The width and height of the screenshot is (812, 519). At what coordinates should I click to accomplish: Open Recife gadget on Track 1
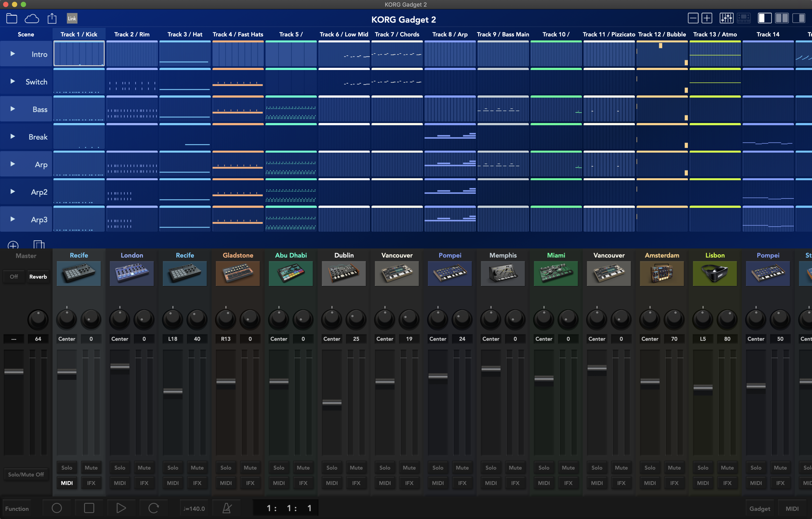79,273
